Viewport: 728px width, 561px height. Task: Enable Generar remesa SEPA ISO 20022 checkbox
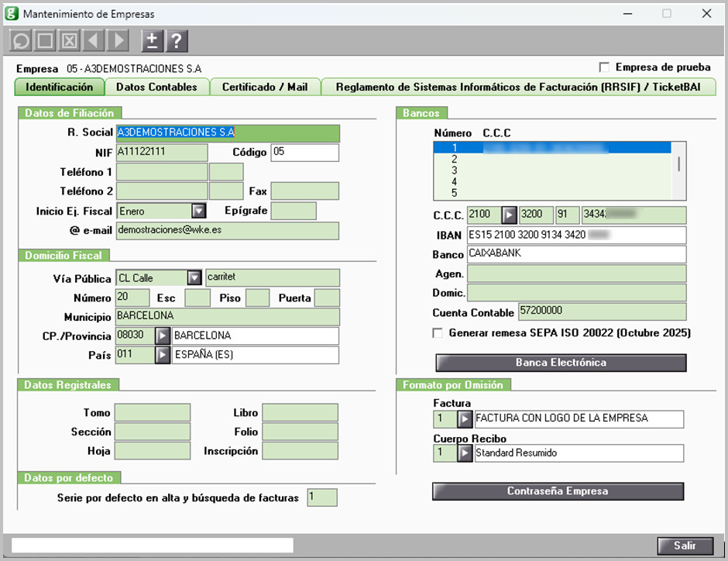(x=438, y=333)
